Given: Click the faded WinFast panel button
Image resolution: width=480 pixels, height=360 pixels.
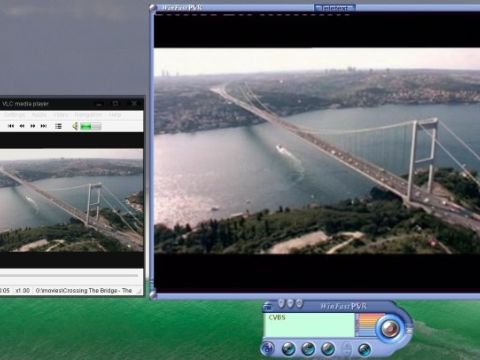Looking at the screenshot, I should [347, 349].
